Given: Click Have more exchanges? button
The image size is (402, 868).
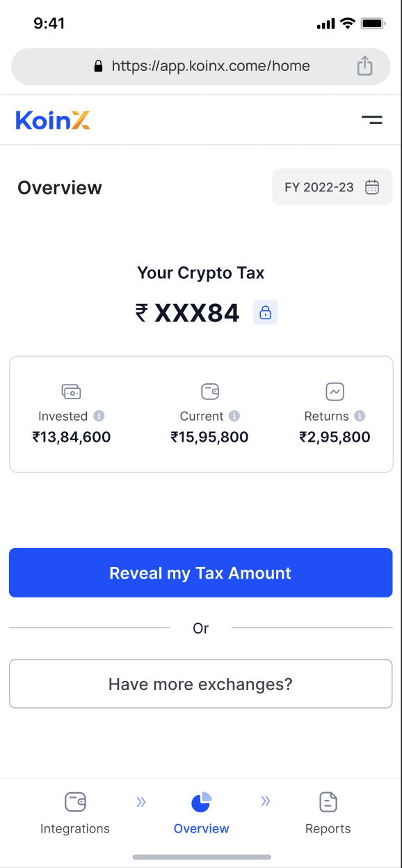Looking at the screenshot, I should [201, 684].
